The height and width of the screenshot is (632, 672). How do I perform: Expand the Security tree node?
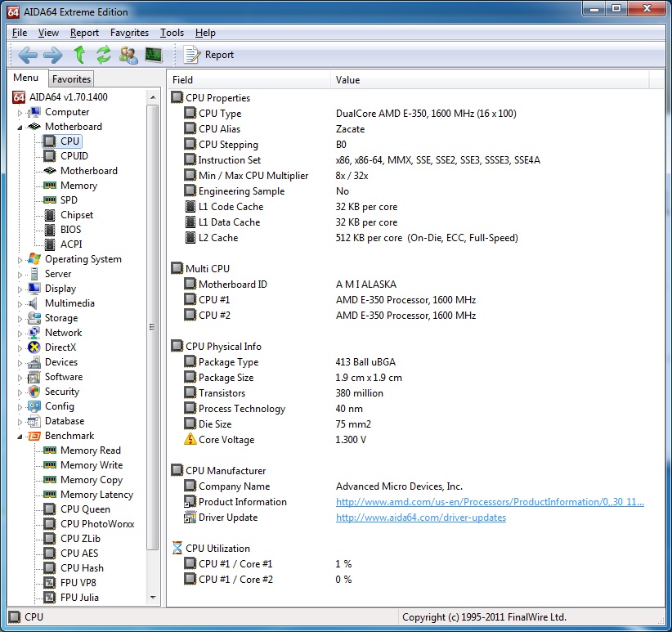click(20, 392)
